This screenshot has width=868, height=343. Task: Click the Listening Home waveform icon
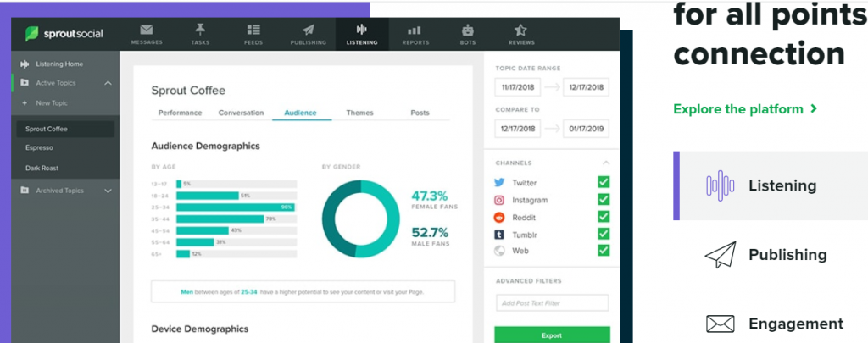tap(25, 64)
